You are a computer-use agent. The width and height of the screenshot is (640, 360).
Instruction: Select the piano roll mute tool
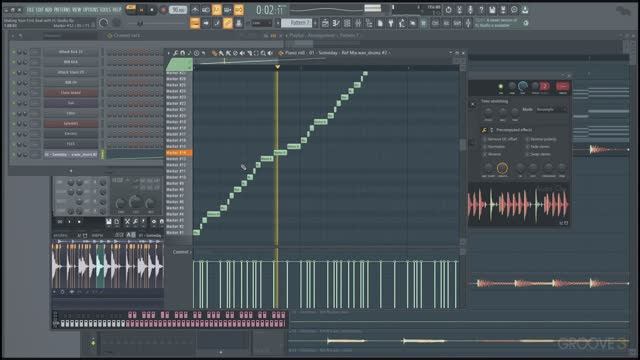[x=242, y=53]
